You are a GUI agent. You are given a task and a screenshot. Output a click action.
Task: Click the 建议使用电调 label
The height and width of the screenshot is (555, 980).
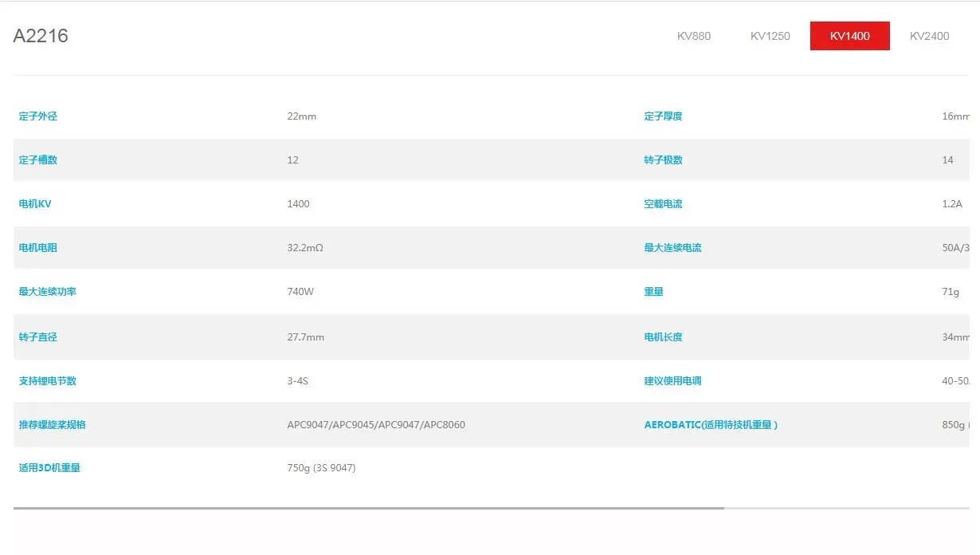click(673, 381)
